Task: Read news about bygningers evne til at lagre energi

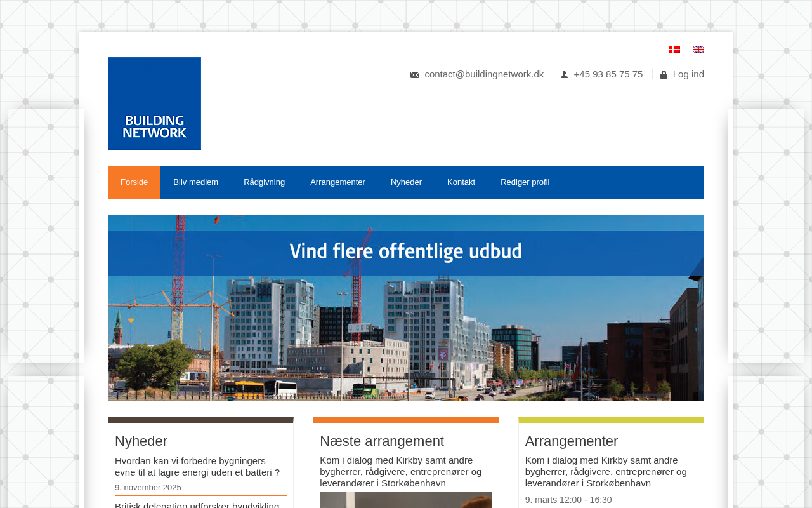Action: (x=197, y=467)
